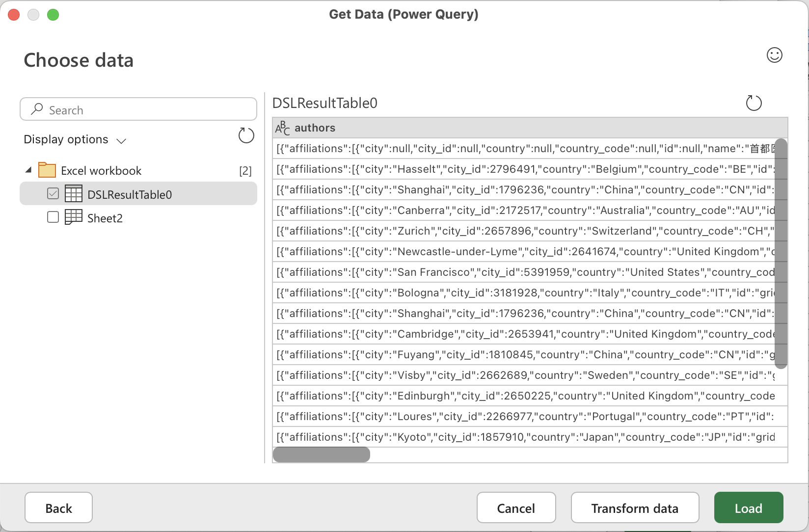Click the Excel workbook folder icon
This screenshot has height=532, width=809.
47,170
